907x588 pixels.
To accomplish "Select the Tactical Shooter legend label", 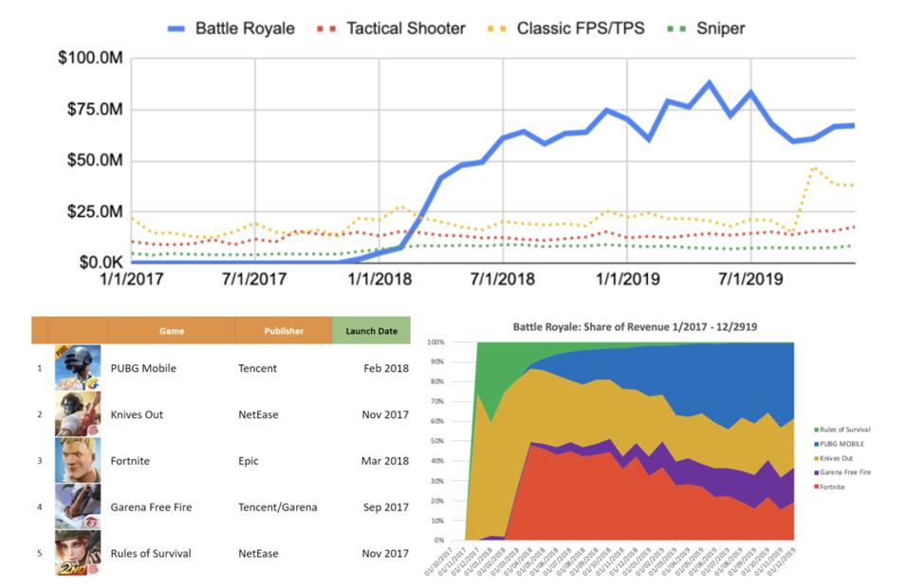I will point(405,28).
